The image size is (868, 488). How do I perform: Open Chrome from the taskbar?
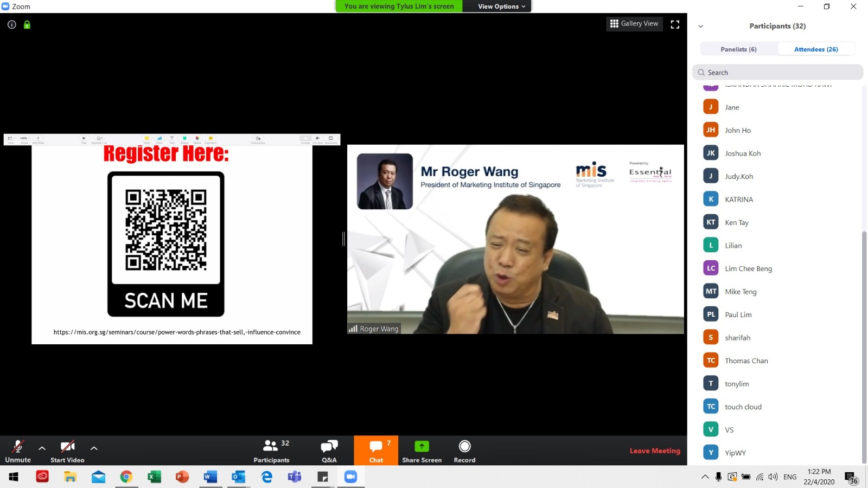point(126,477)
